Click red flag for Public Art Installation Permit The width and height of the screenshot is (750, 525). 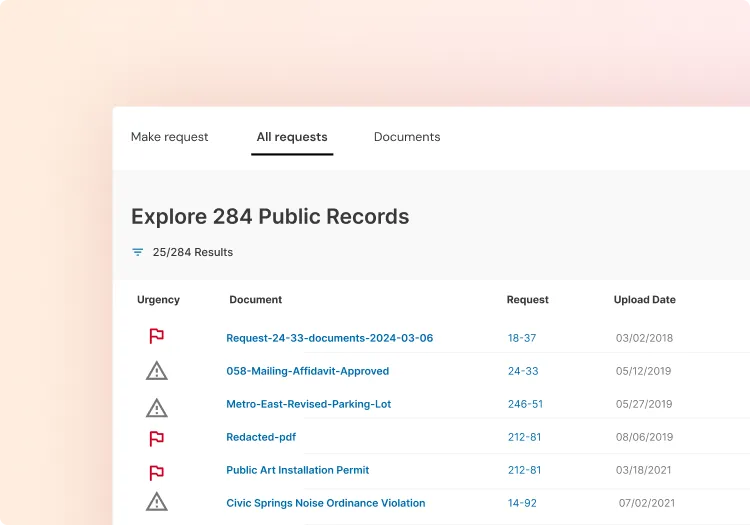(x=156, y=472)
